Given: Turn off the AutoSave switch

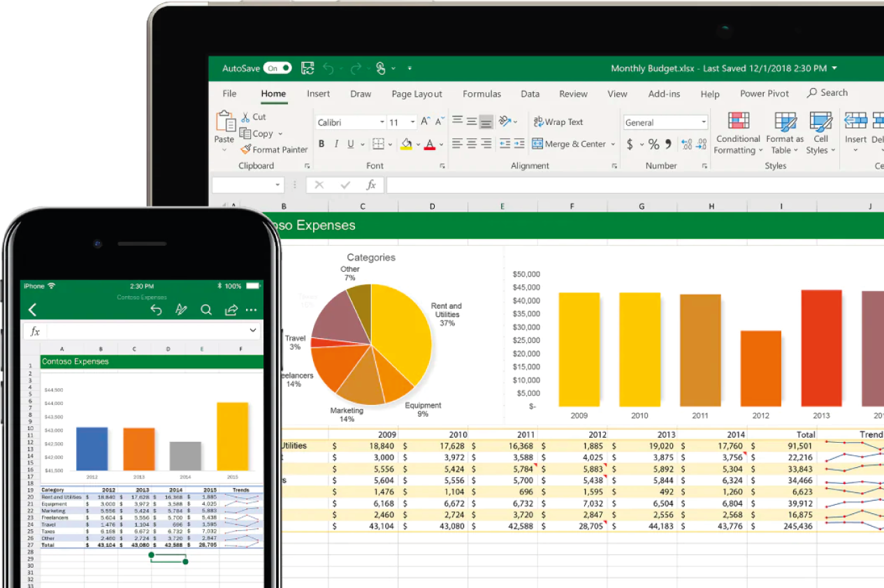Looking at the screenshot, I should 277,68.
